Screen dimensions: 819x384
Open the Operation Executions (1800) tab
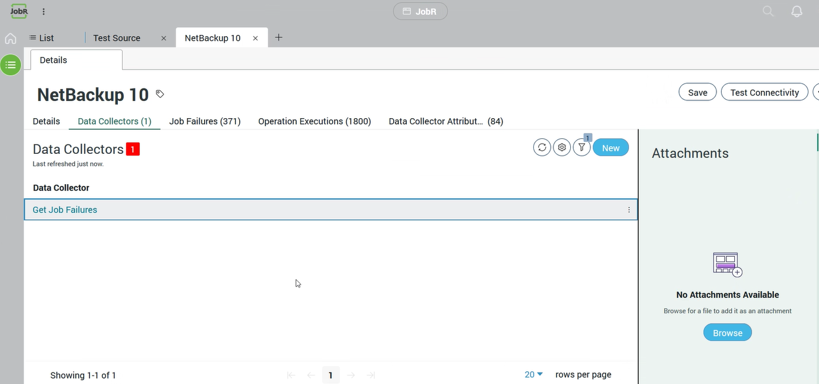coord(314,121)
